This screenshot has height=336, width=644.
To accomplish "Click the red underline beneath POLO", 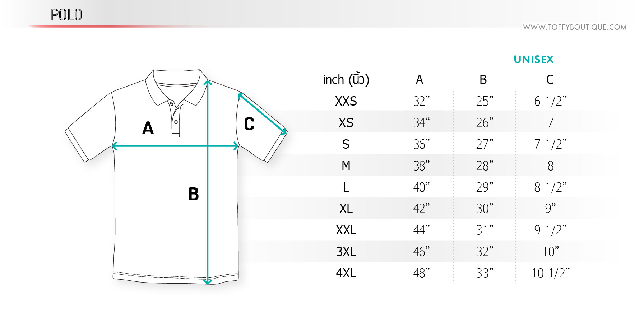I will coord(119,26).
